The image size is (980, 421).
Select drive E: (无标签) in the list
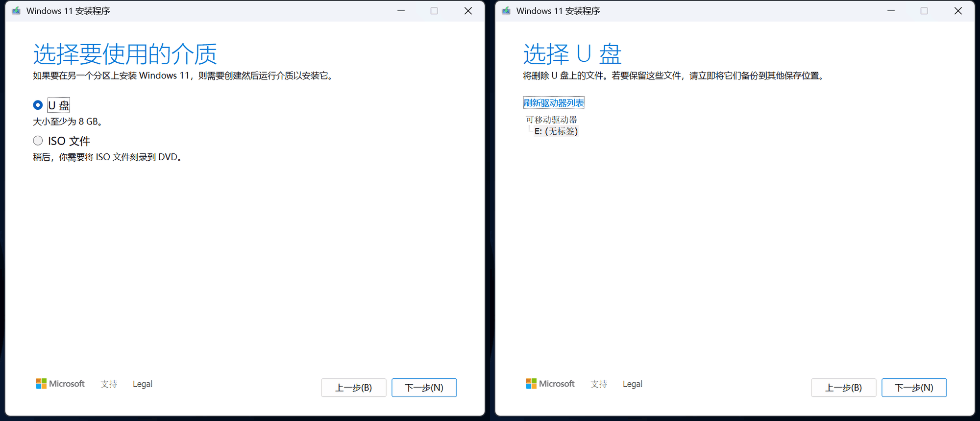click(556, 131)
